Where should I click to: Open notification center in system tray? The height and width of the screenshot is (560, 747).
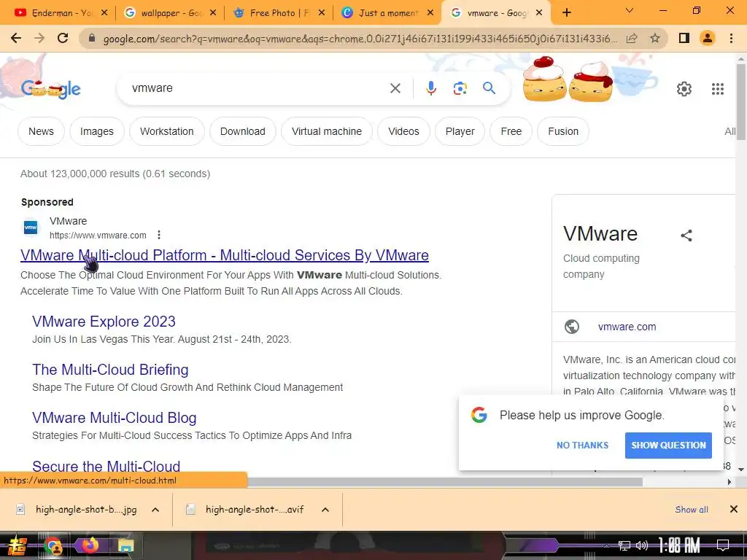[x=723, y=545]
